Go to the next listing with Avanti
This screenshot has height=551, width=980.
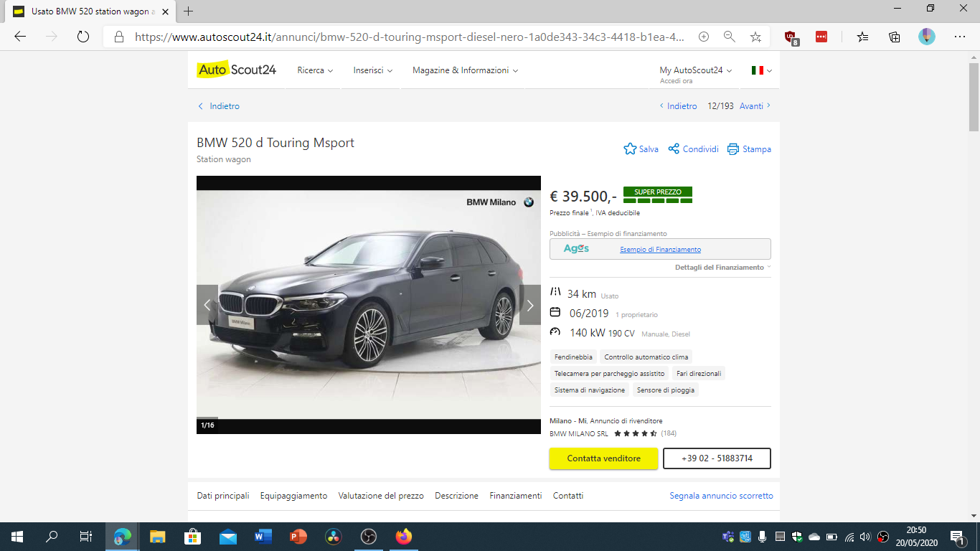(x=755, y=106)
